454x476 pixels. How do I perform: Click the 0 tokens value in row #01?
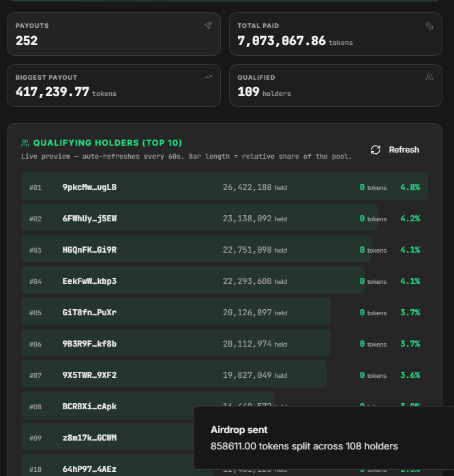(x=373, y=187)
